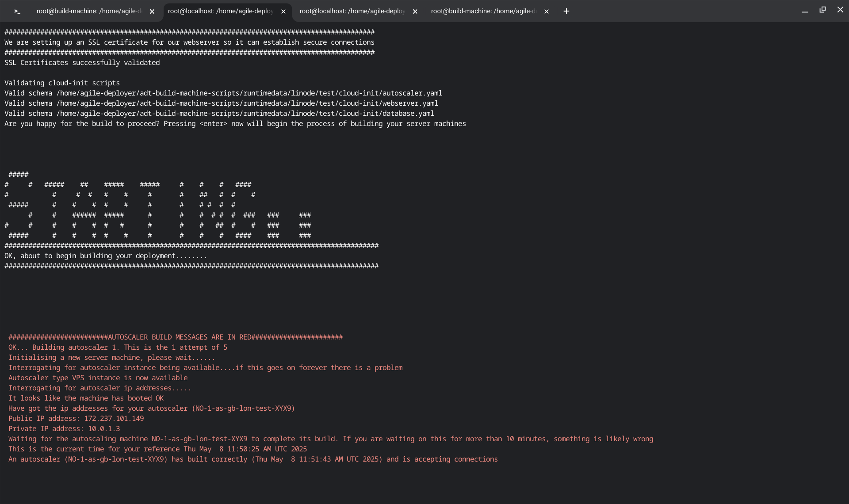
Task: Select the active root@localhost tab
Action: 220,11
